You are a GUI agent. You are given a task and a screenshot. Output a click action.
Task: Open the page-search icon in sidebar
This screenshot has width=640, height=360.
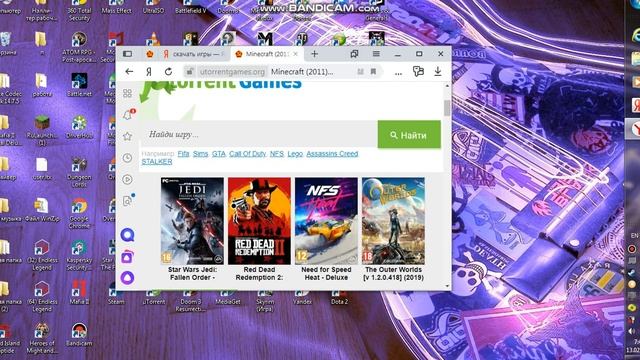128,200
